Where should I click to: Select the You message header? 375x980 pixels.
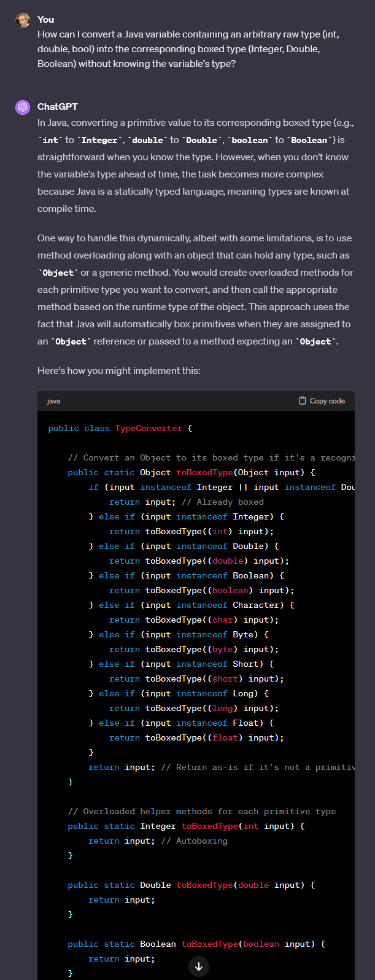click(45, 19)
